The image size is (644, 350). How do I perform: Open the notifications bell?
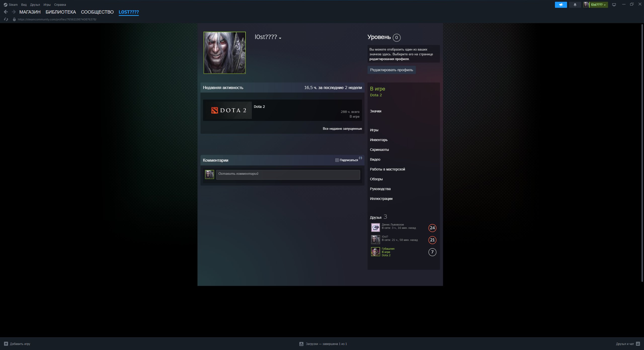575,5
